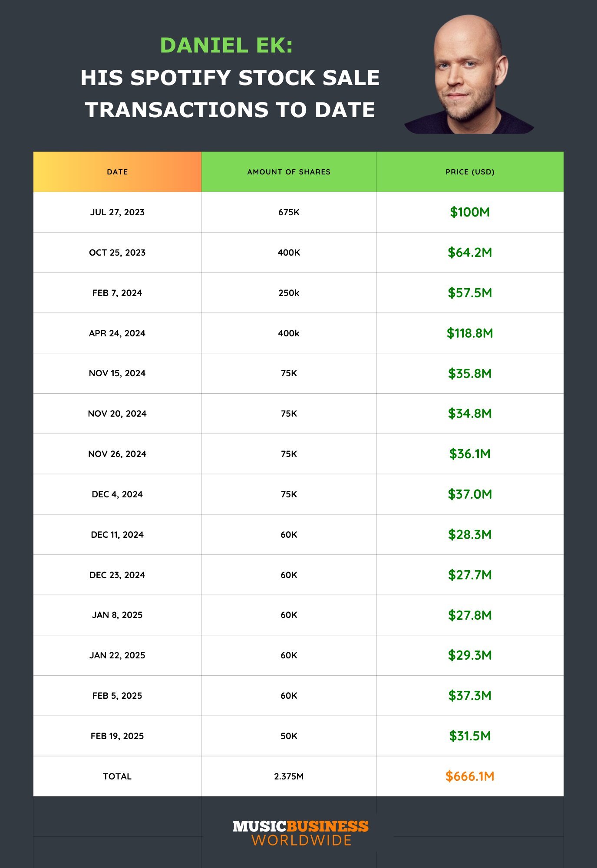Click the PRICE (USD) column header
The height and width of the screenshot is (868, 597).
(470, 172)
